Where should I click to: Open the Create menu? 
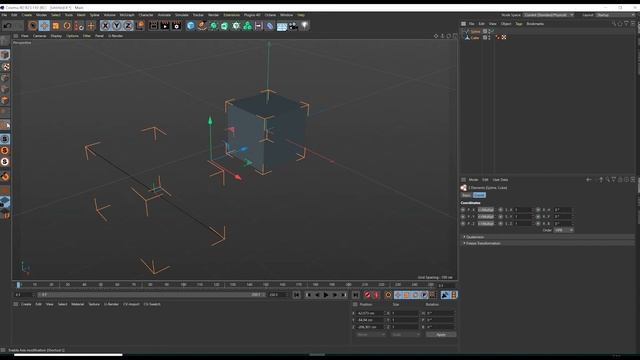27,15
